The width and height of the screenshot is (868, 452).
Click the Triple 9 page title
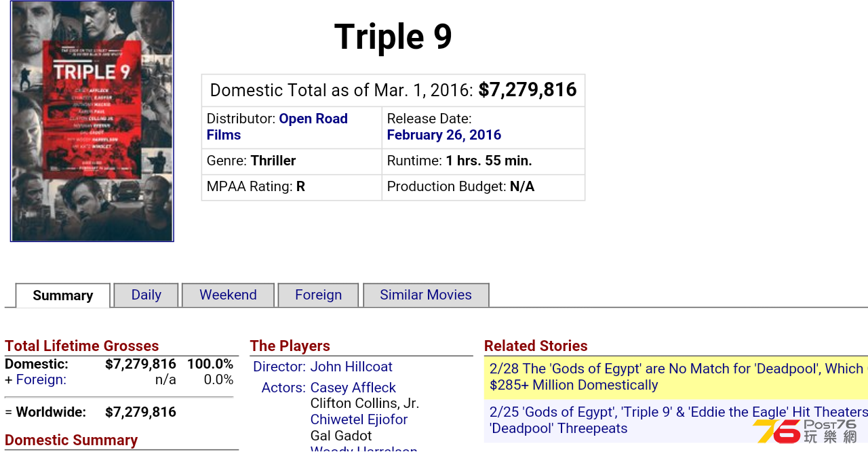(393, 37)
